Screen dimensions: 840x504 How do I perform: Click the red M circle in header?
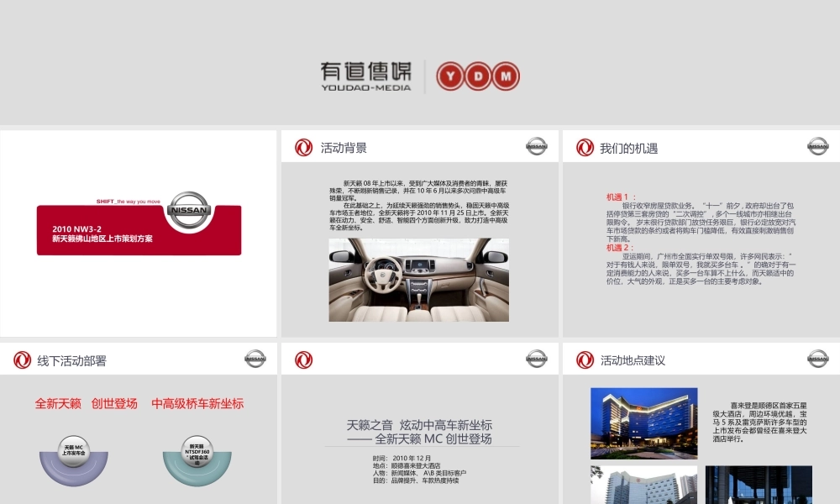(506, 76)
